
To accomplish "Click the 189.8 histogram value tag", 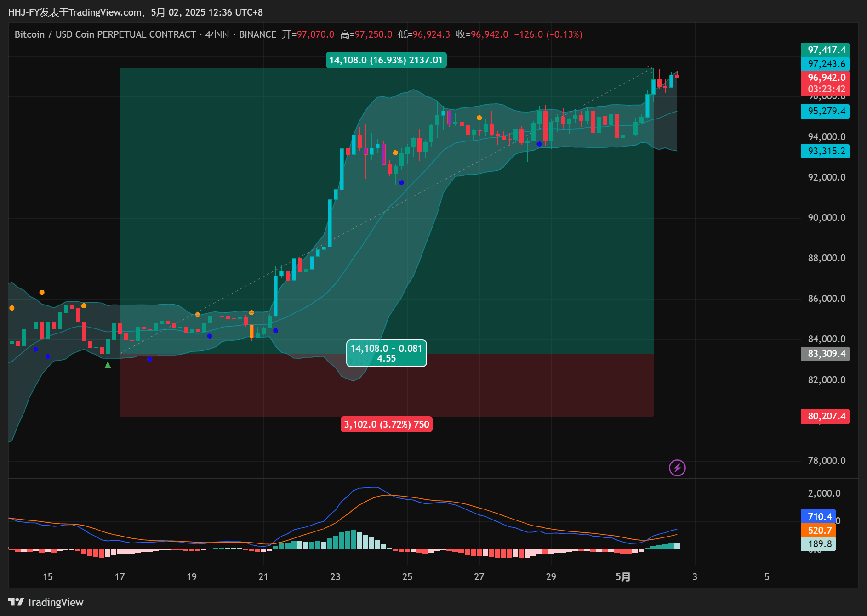I will pyautogui.click(x=819, y=544).
